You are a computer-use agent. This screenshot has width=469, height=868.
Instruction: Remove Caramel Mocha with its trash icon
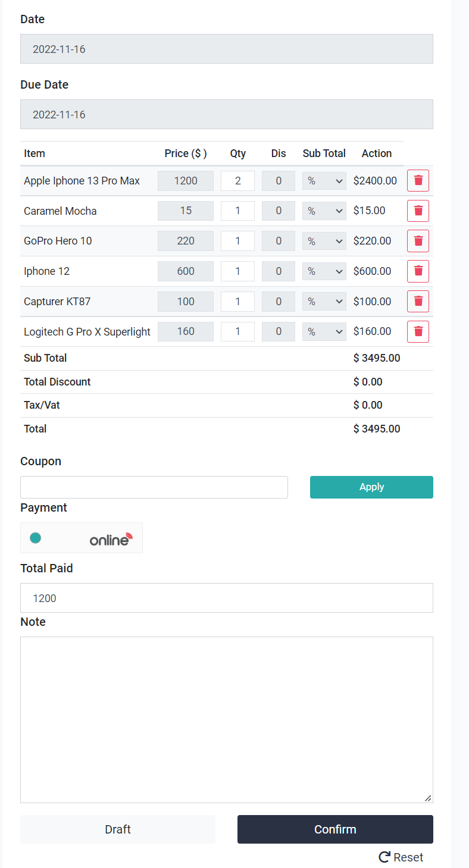[418, 211]
